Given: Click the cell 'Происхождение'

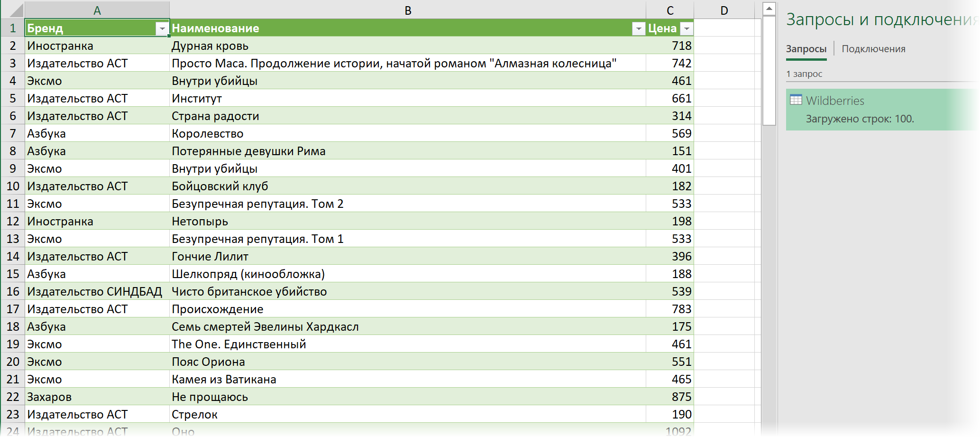Looking at the screenshot, I should 408,309.
